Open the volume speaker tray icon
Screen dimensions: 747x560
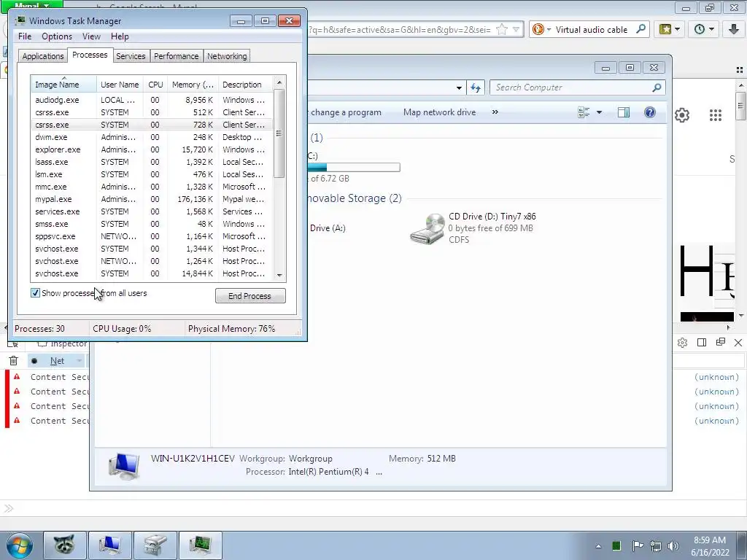pos(673,546)
